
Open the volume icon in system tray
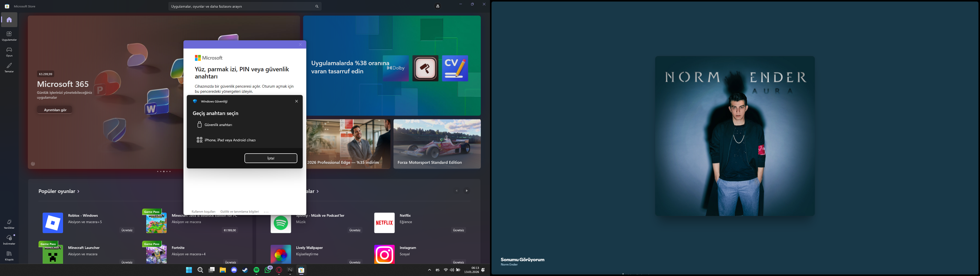click(452, 270)
